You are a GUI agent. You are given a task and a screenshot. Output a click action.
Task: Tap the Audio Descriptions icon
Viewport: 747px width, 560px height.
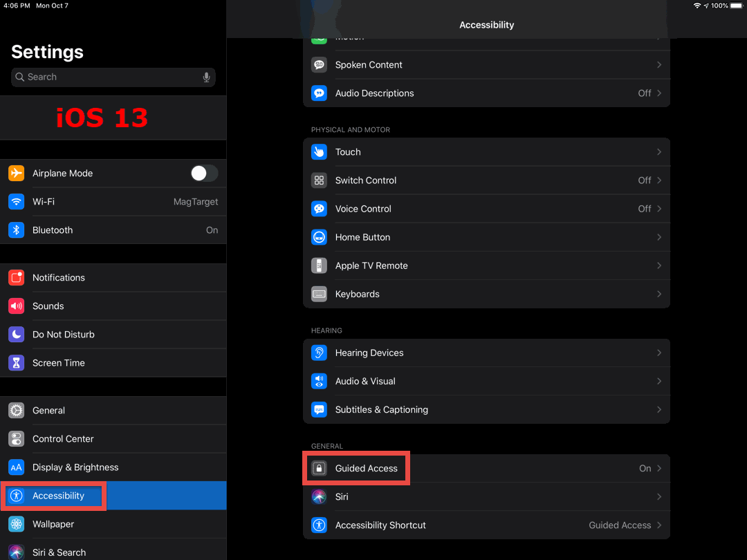coord(319,93)
